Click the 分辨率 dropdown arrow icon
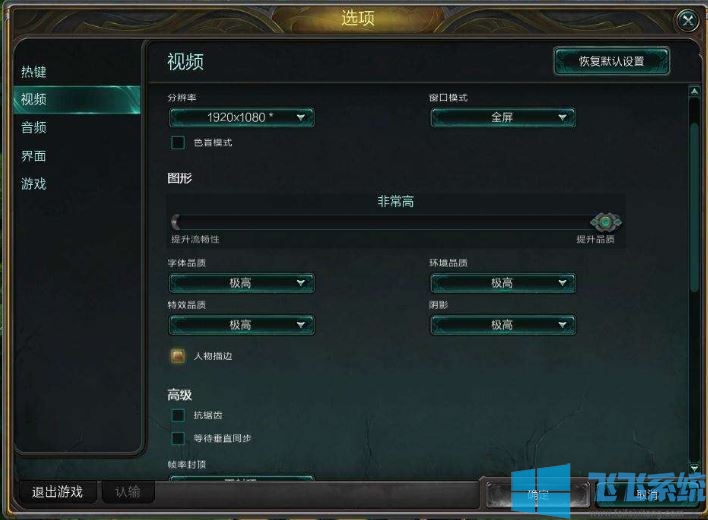The height and width of the screenshot is (520, 708). 301,117
